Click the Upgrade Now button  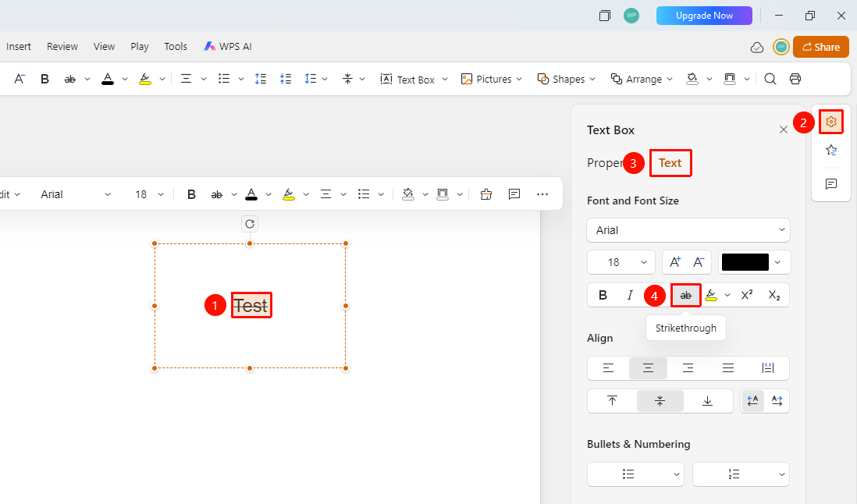point(704,16)
